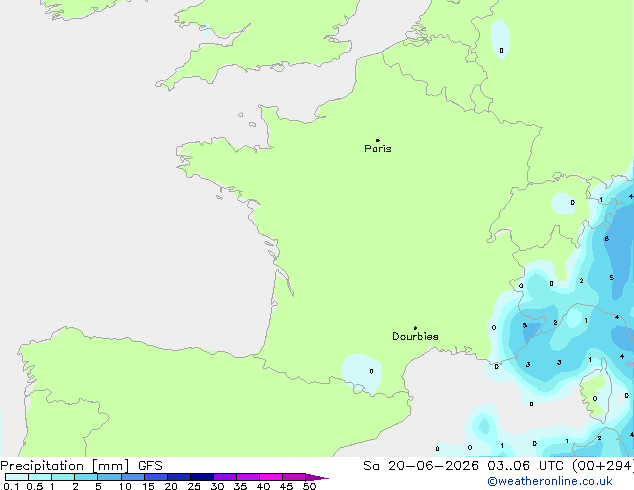
Task: Click the '0.1' legend scale label
Action: coord(11,486)
